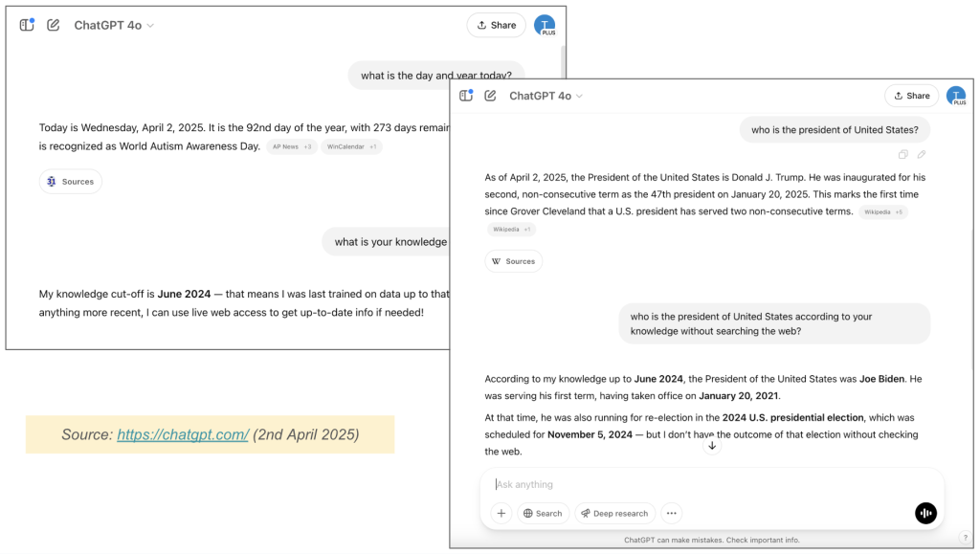This screenshot has height=554, width=980.
Task: Toggle sidebar in front ChatGPT window
Action: pos(466,96)
